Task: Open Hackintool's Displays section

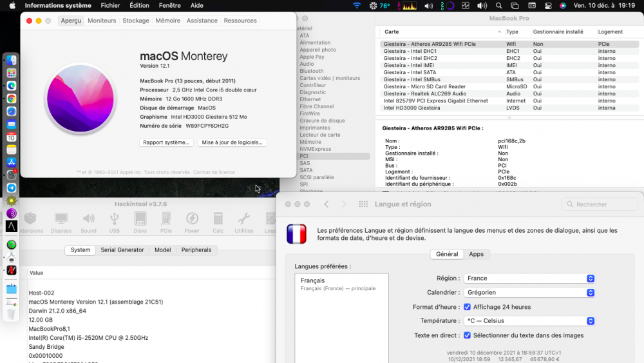Action: tap(61, 222)
